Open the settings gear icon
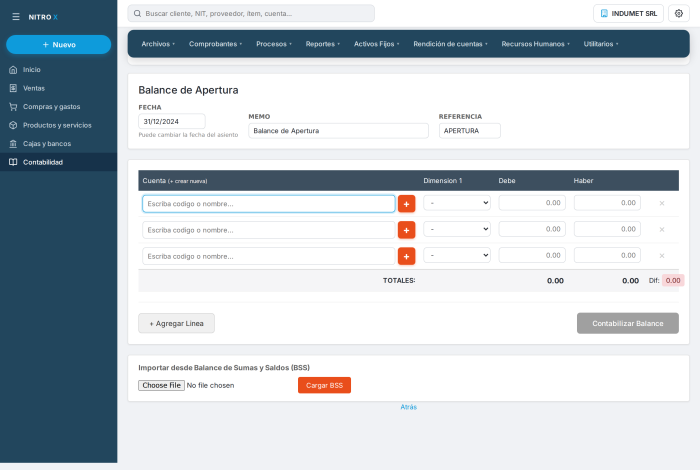 [679, 13]
